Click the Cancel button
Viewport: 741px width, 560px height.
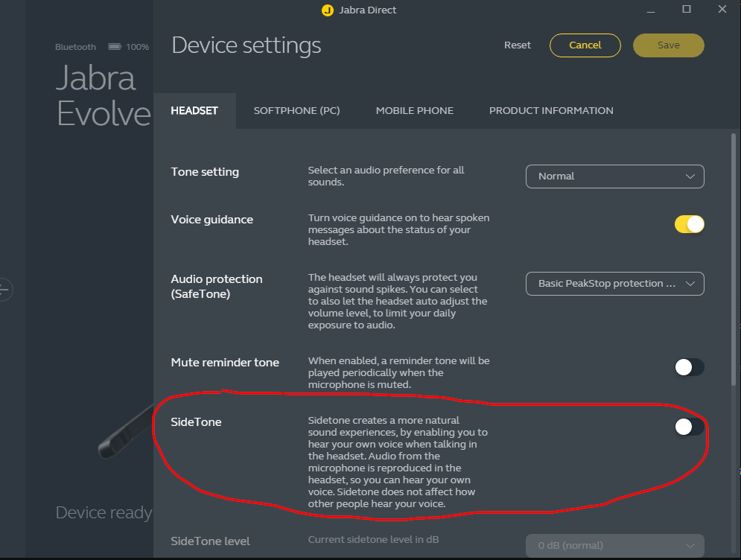[585, 45]
